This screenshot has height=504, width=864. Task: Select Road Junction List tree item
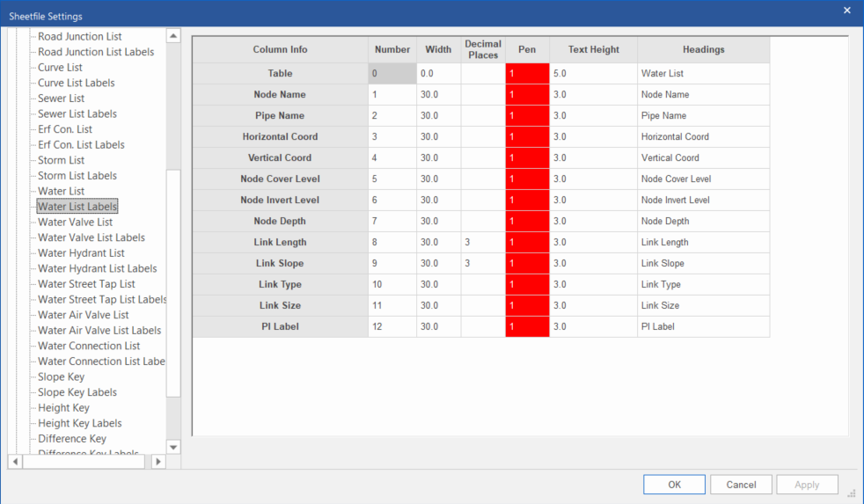pos(79,37)
